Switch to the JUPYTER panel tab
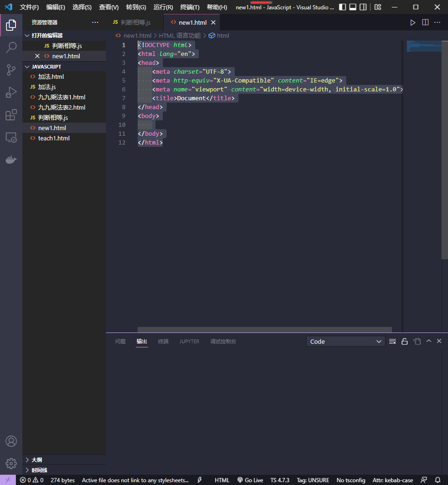 pyautogui.click(x=189, y=341)
